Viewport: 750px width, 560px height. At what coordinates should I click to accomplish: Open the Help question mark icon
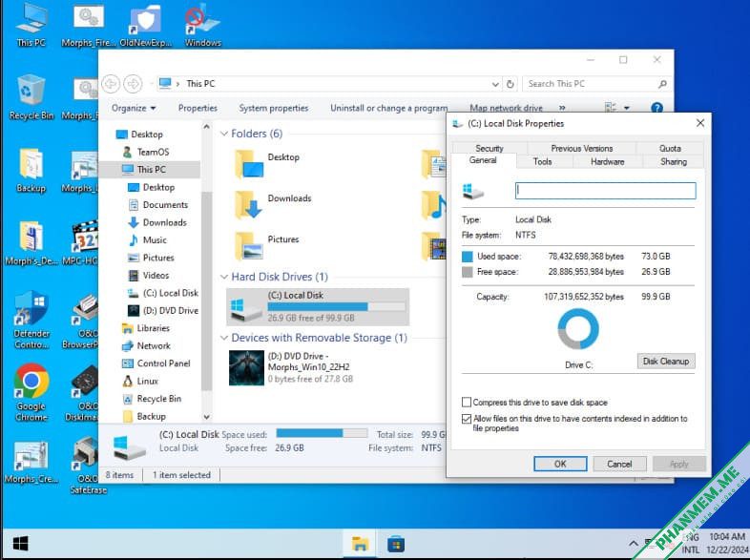point(656,108)
